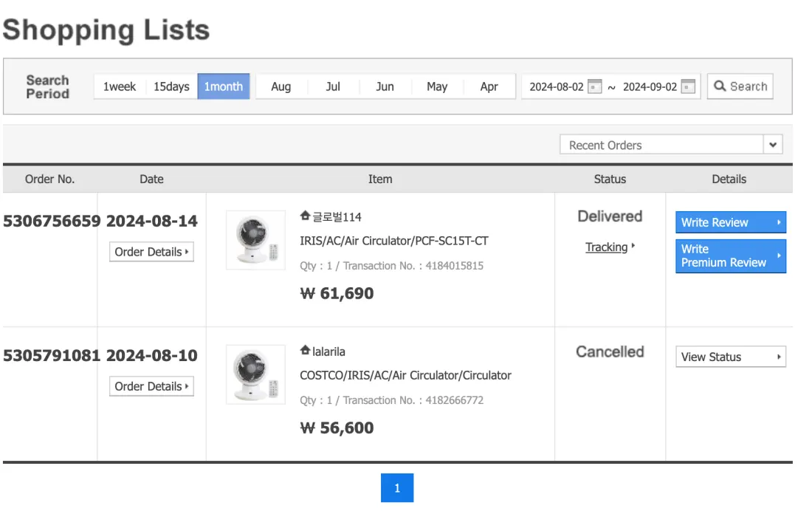Open View Status for cancelled order
812x511 pixels.
point(730,357)
